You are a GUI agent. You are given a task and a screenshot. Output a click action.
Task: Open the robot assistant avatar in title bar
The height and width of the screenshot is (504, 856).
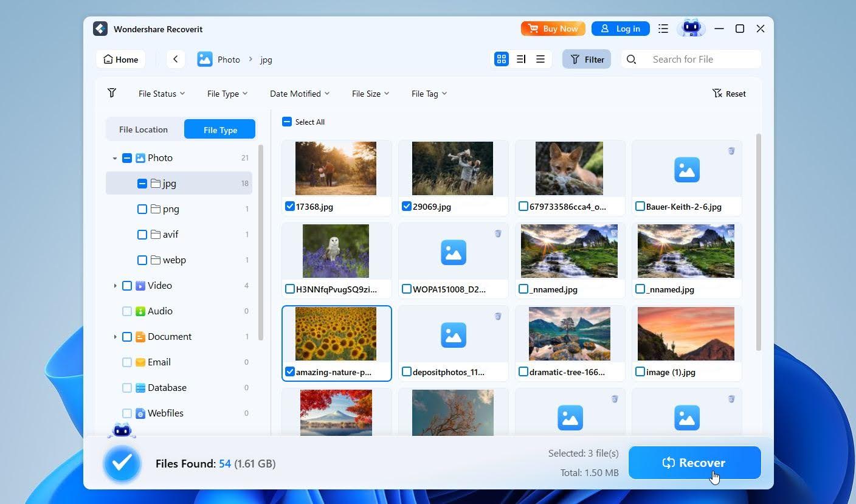[691, 28]
